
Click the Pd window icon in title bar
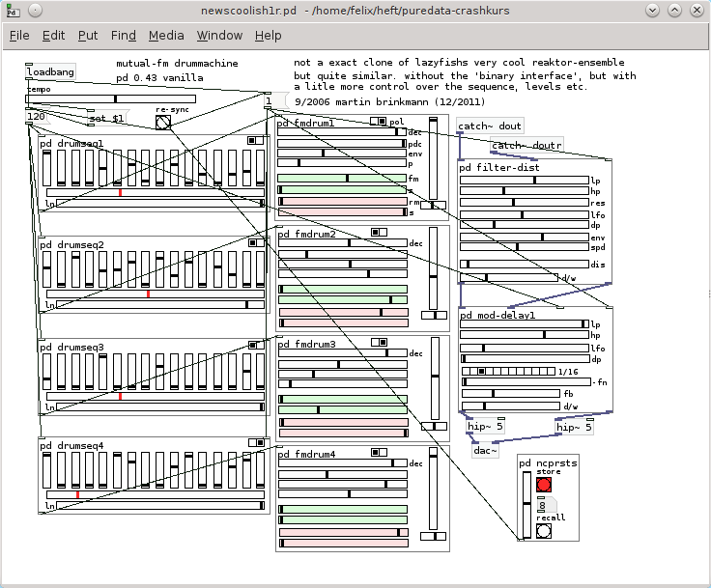pyautogui.click(x=13, y=11)
